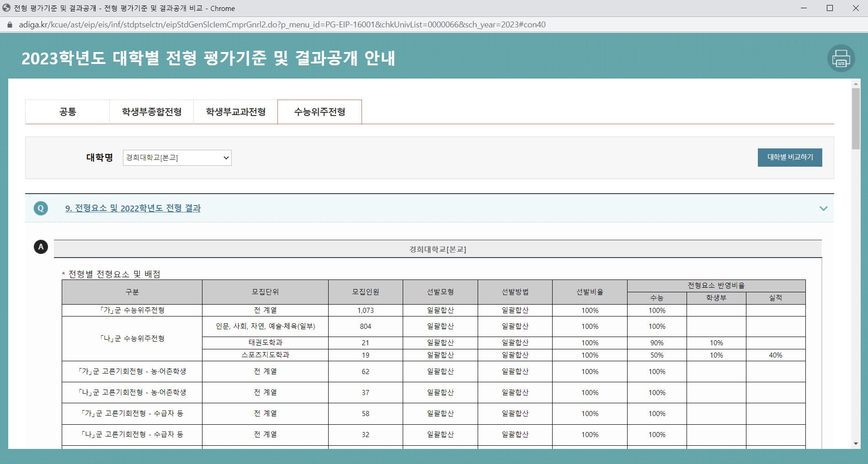Click the Q question badge icon
The width and height of the screenshot is (868, 464).
point(41,208)
